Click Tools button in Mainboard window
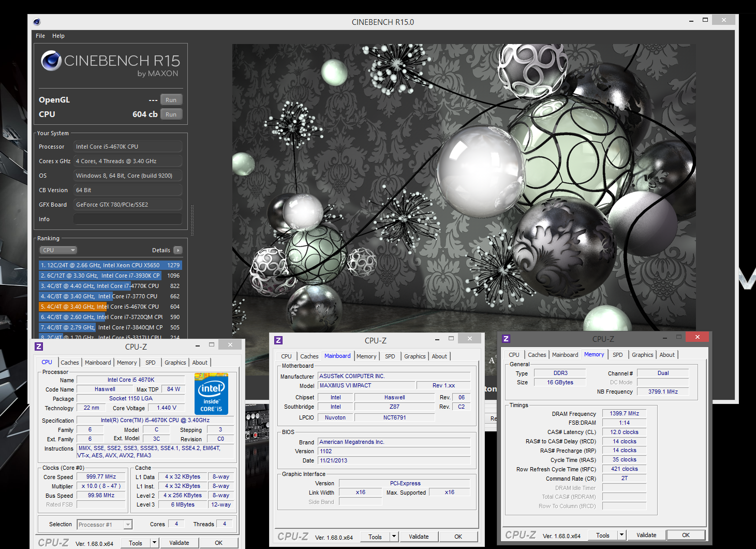The width and height of the screenshot is (756, 549). coord(375,537)
